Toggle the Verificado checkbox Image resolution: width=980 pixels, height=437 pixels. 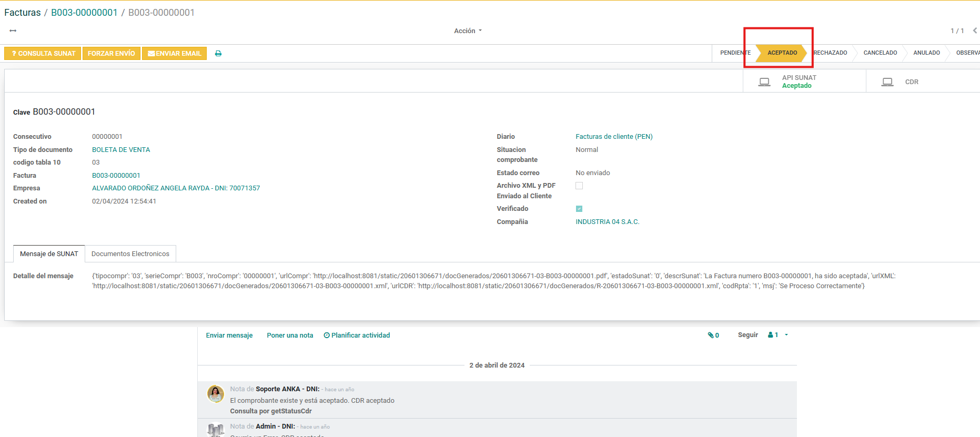[x=579, y=209]
